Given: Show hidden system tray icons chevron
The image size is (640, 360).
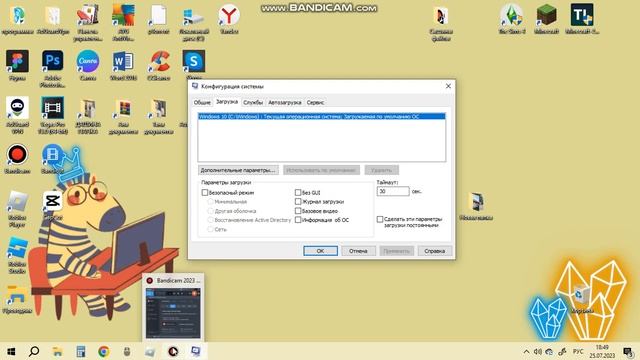Looking at the screenshot, I should (x=526, y=351).
